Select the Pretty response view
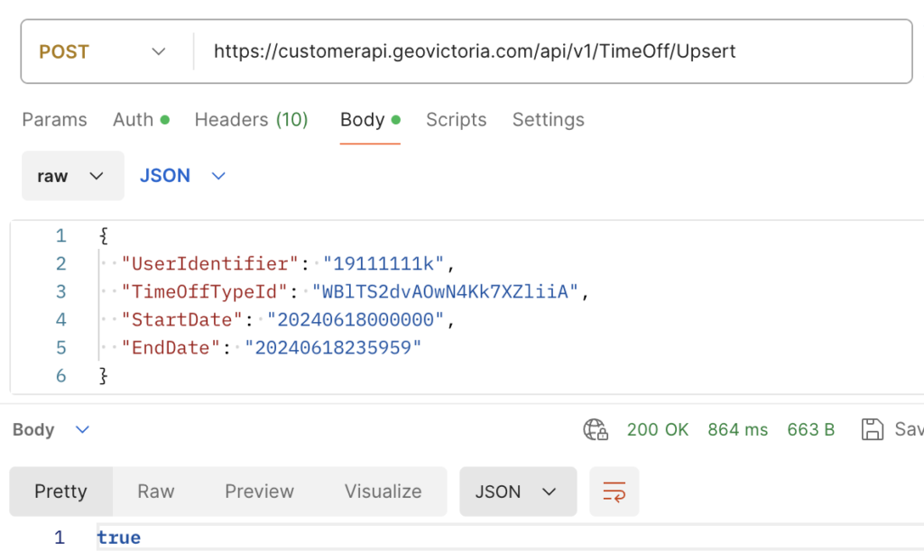This screenshot has height=560, width=924. 60,491
